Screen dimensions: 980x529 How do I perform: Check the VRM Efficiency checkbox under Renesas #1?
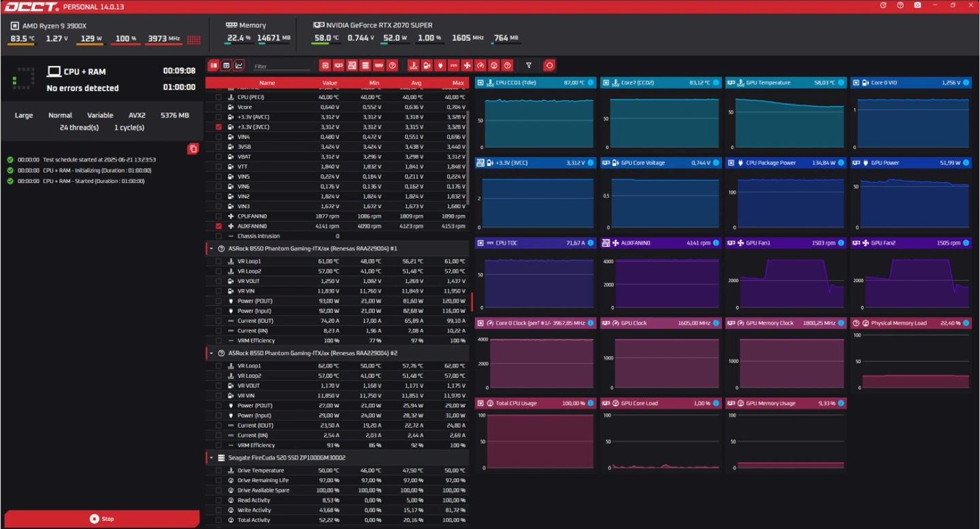click(x=218, y=341)
